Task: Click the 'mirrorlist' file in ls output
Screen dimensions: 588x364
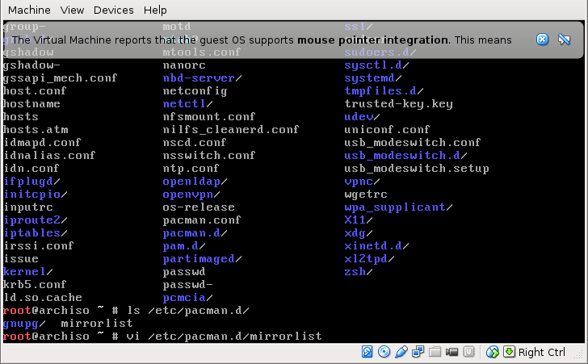Action: 97,323
